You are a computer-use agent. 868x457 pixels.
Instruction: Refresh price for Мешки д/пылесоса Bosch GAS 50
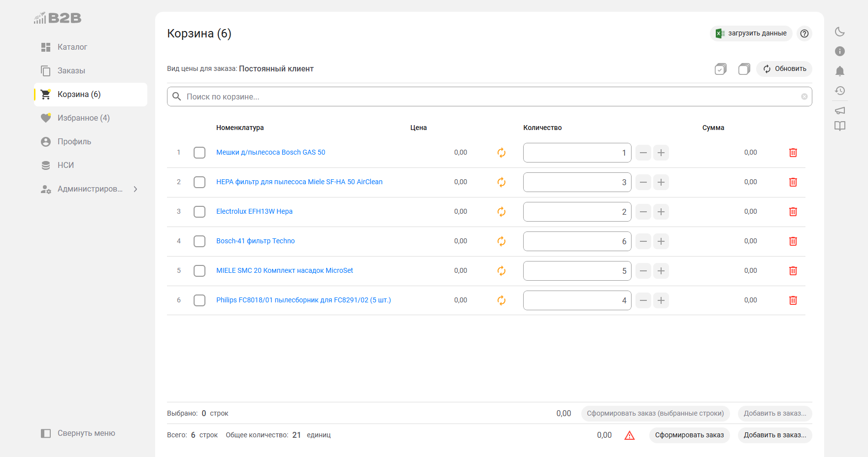501,153
